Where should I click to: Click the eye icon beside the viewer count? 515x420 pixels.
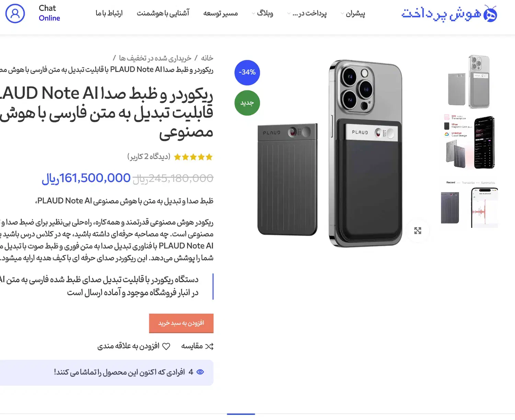pyautogui.click(x=200, y=372)
